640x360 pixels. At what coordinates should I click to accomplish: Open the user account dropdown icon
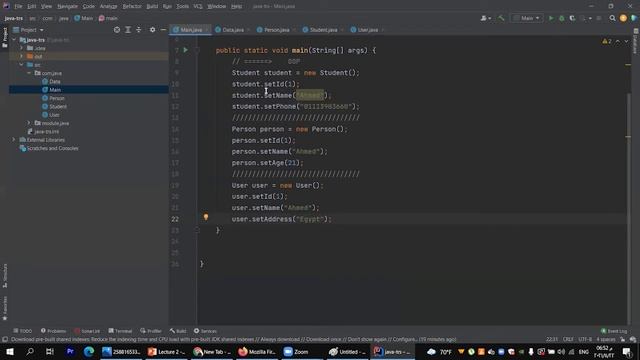(x=485, y=18)
